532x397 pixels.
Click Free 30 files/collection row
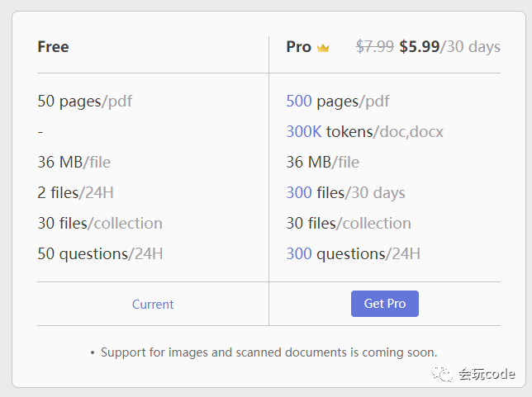100,224
